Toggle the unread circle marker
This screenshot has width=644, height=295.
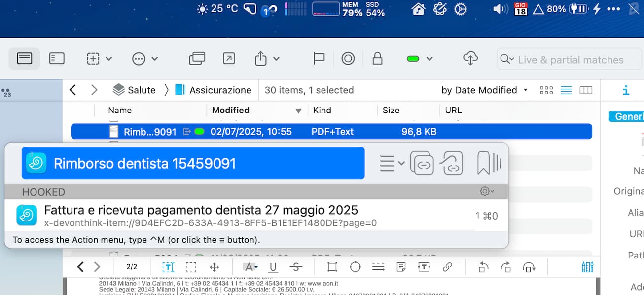coord(348,59)
